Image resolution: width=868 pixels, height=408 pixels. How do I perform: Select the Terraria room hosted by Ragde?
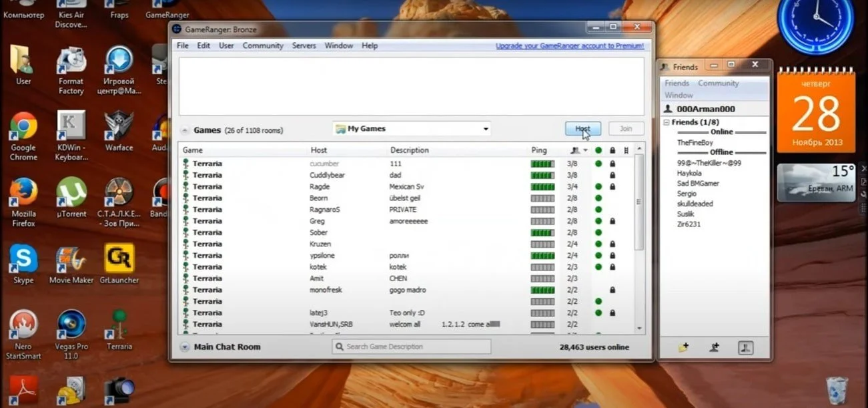click(x=406, y=186)
